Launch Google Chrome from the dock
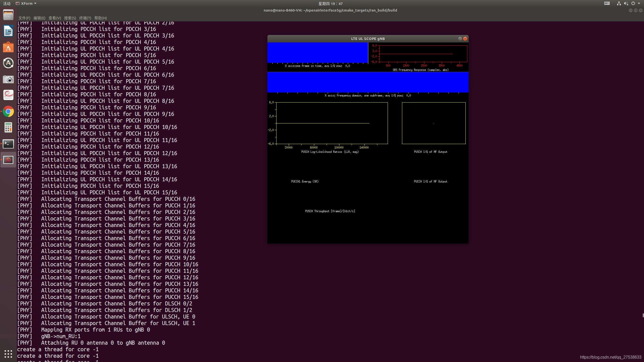 pos(8,111)
